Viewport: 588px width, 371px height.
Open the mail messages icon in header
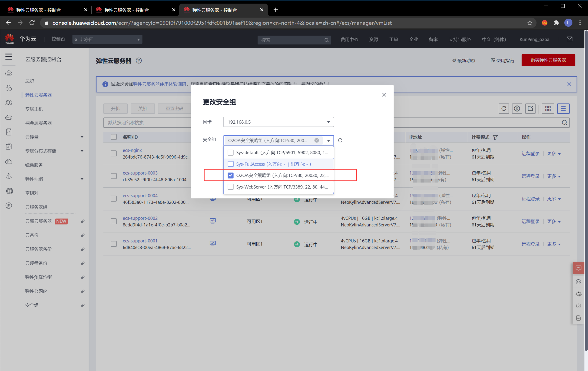(x=569, y=39)
